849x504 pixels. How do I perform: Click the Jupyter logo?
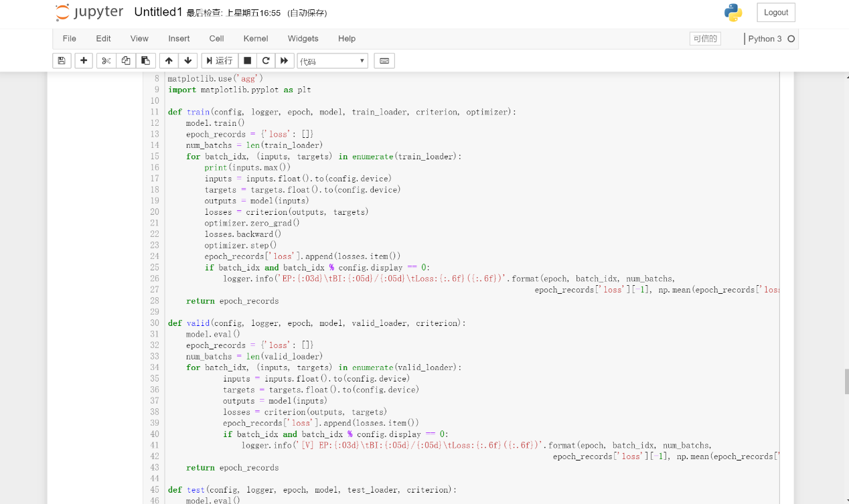pos(90,12)
